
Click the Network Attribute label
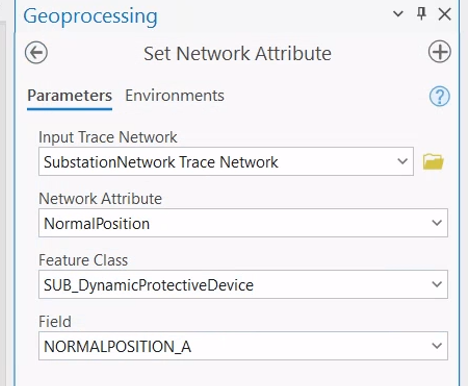[100, 199]
